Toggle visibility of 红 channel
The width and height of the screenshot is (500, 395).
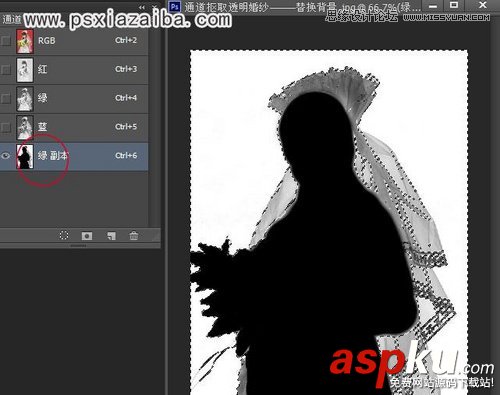point(6,69)
